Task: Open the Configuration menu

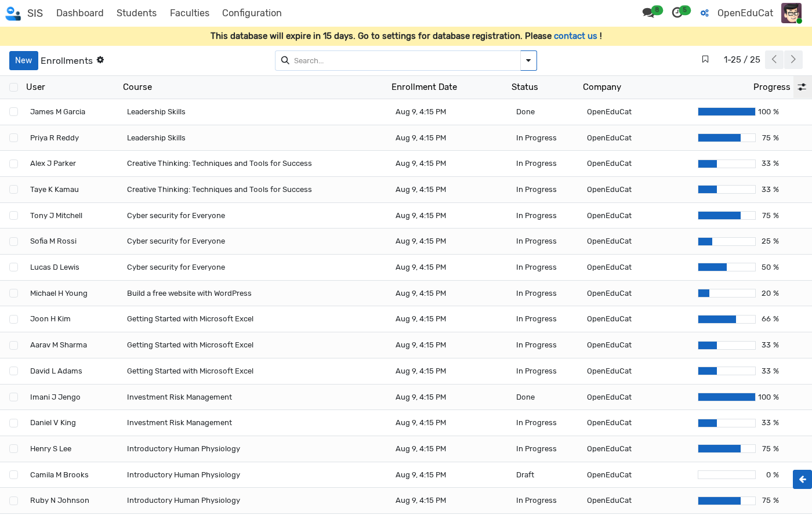Action: tap(252, 13)
